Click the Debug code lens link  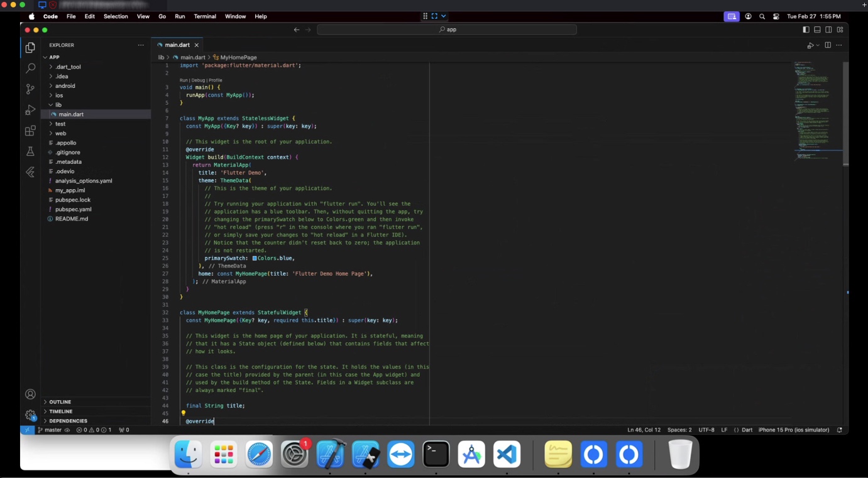[x=198, y=80]
